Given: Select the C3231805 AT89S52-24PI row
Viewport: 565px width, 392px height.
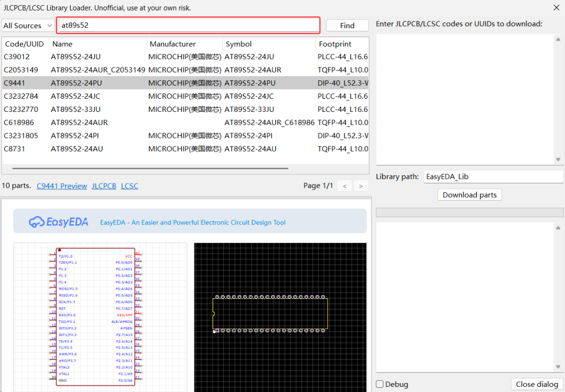Looking at the screenshot, I should [186, 136].
